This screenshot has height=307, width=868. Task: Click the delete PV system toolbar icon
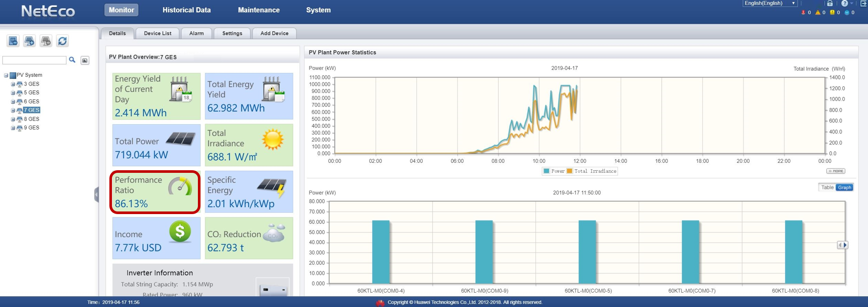point(13,41)
